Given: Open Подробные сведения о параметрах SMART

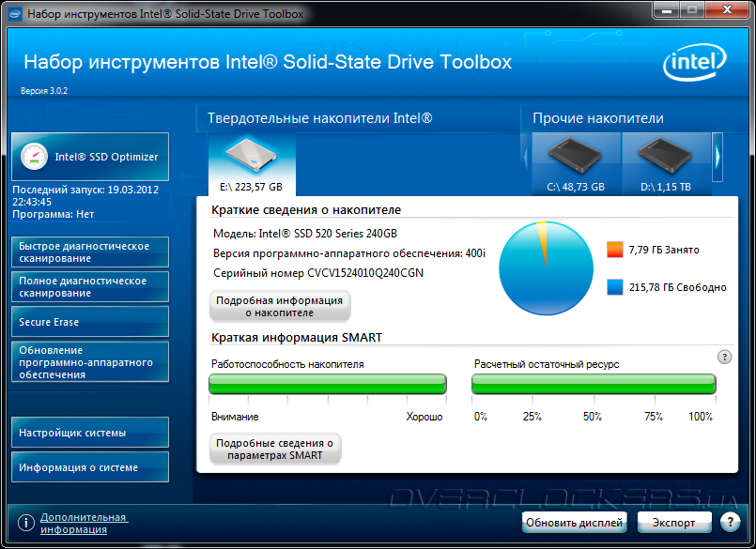Looking at the screenshot, I should point(275,449).
